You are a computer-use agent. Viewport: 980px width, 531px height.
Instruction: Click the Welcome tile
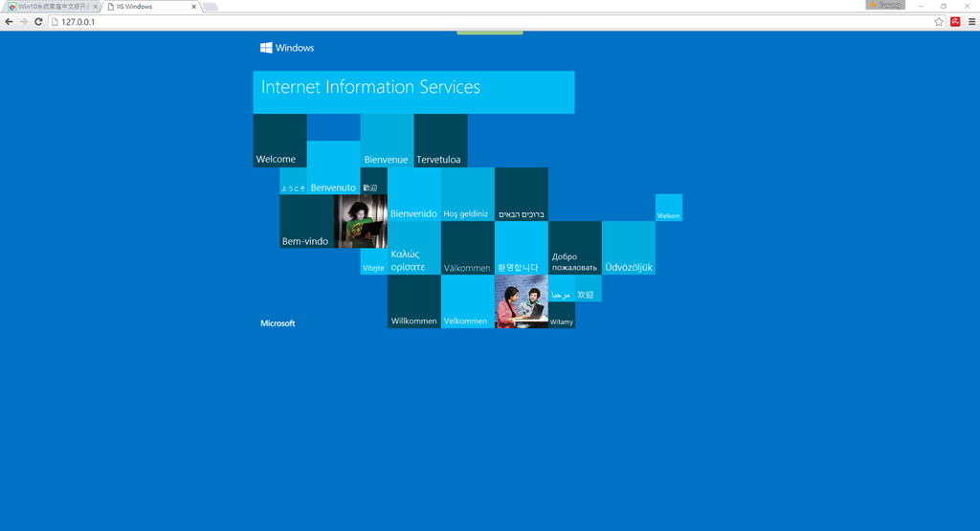pyautogui.click(x=280, y=141)
